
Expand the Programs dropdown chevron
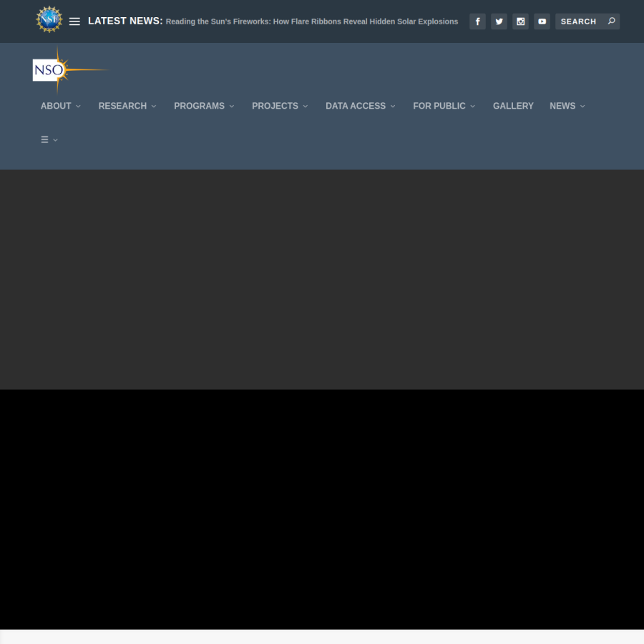pyautogui.click(x=232, y=107)
